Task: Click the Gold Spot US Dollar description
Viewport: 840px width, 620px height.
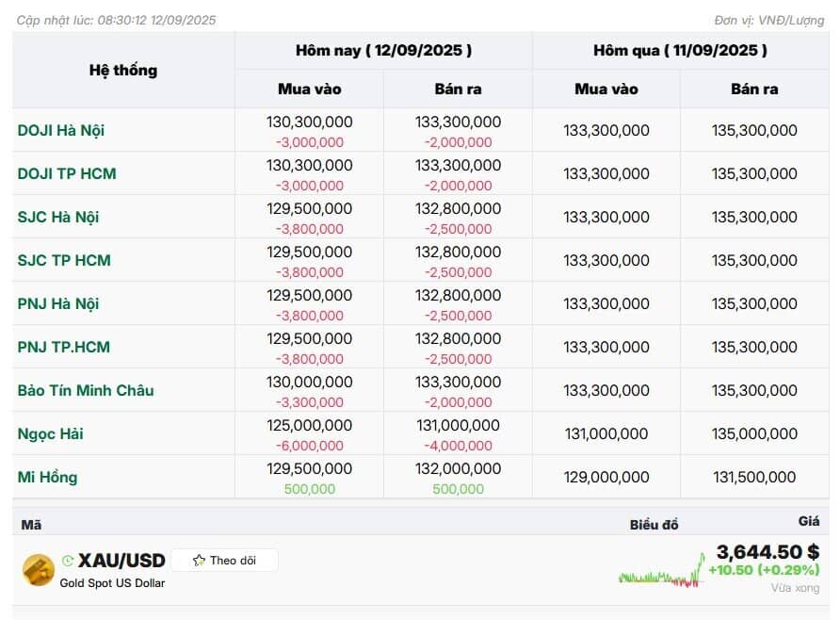Action: click(112, 583)
